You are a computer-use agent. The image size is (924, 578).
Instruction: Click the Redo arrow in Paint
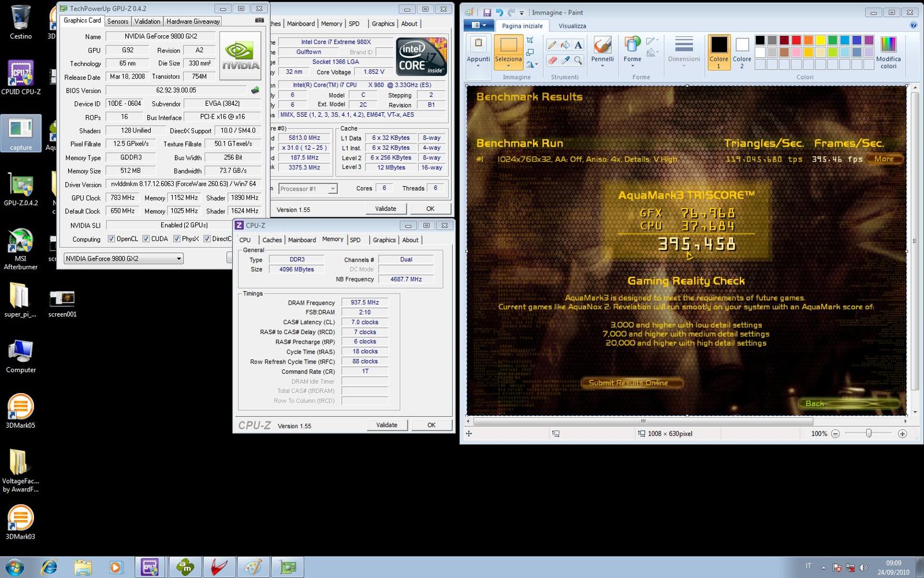pyautogui.click(x=511, y=13)
